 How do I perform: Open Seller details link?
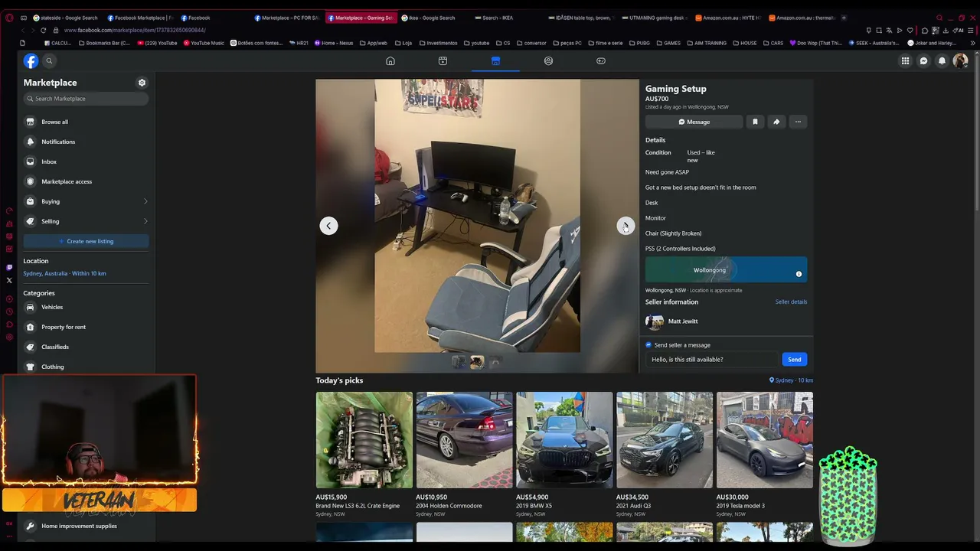coord(791,302)
